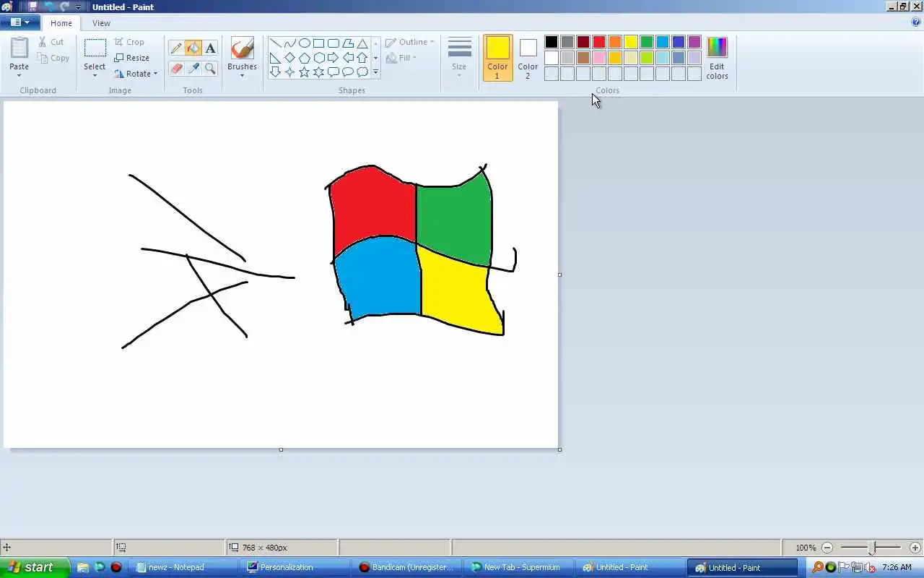
Task: Click the Copy button
Action: (53, 58)
